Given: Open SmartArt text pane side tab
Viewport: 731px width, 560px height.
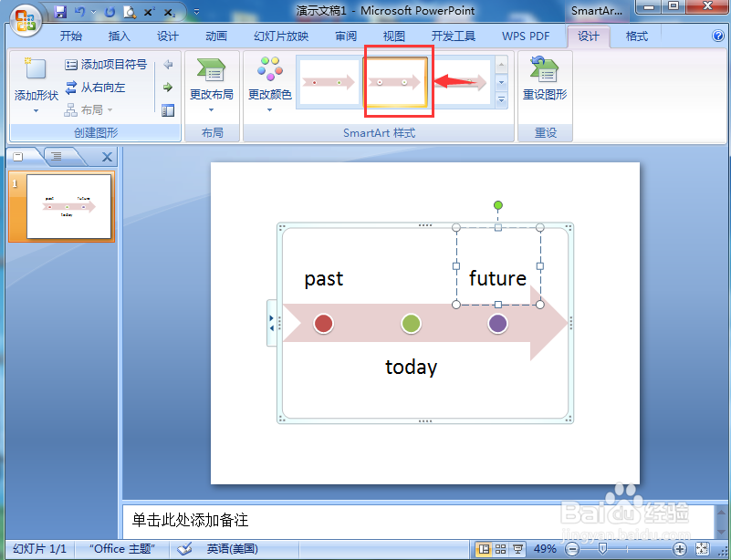Looking at the screenshot, I should pyautogui.click(x=272, y=323).
